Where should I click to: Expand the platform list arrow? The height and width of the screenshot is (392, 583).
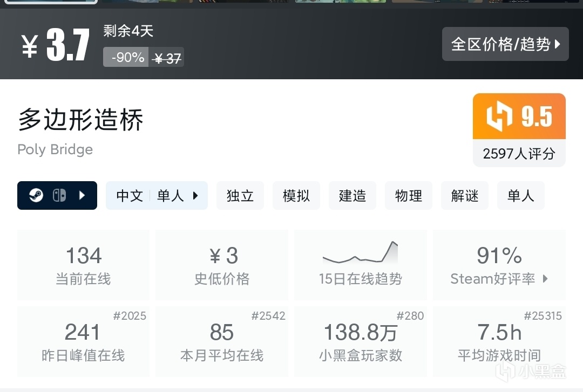click(x=82, y=195)
